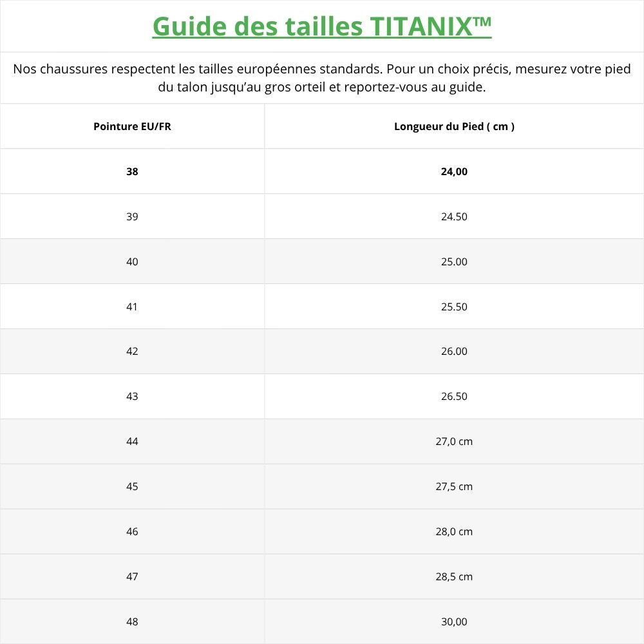Select the size 42 cell
Image resolution: width=644 pixels, height=644 pixels.
(x=132, y=351)
